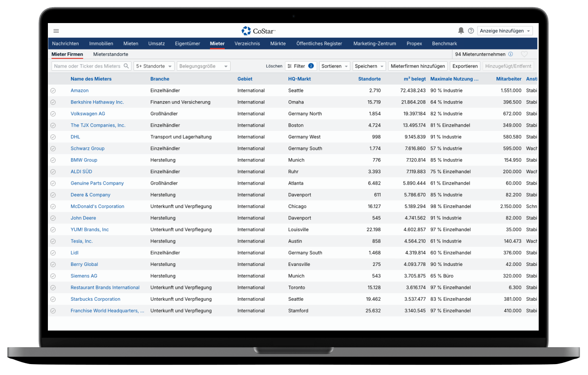
Task: Sort by Name des Mieters column
Action: (91, 79)
